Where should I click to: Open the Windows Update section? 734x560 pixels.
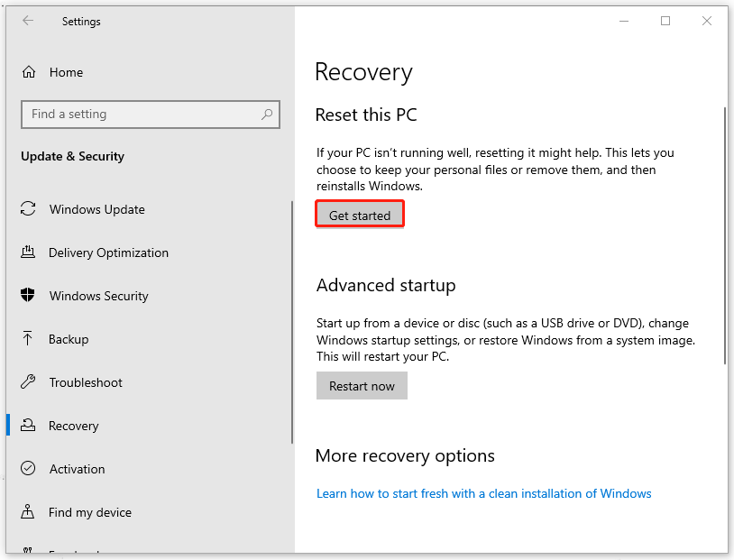[96, 209]
